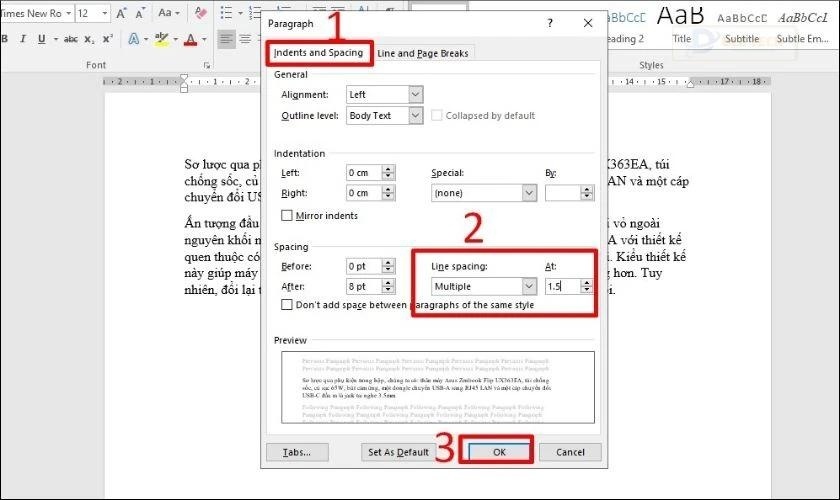840x500 pixels.
Task: Adjust the Right indent spinner arrows
Action: point(388,193)
